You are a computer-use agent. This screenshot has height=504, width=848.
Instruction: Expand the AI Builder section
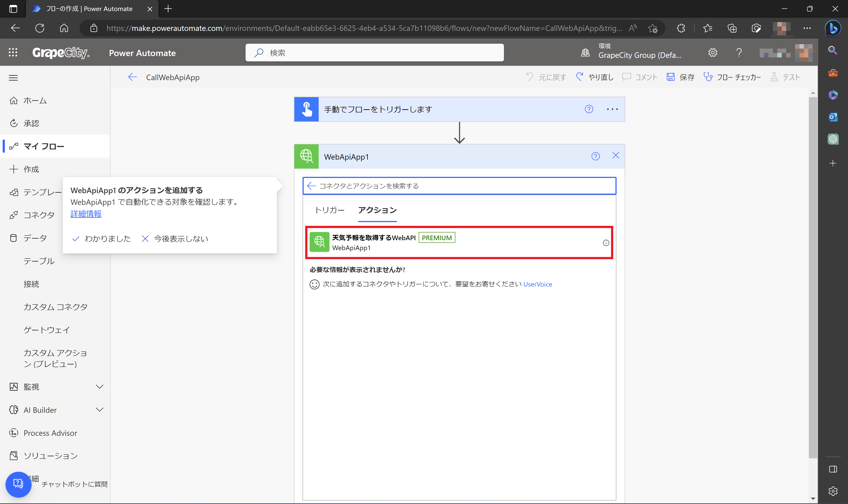99,410
